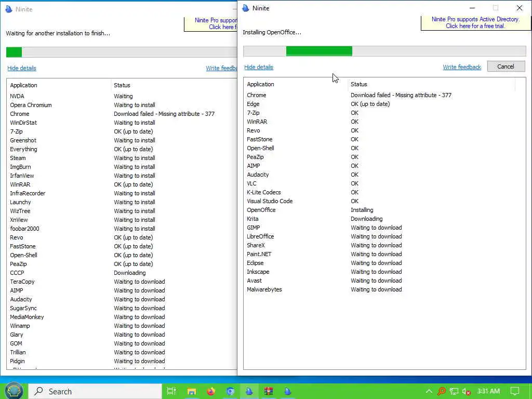
Task: Cancel the OpenOffice installation
Action: coord(506,66)
